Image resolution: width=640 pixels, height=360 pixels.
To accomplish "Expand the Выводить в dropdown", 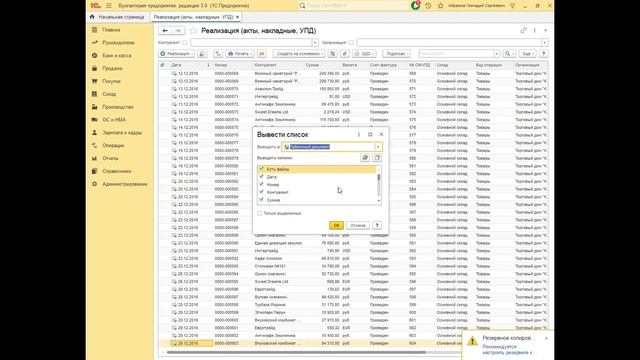I will coord(378,147).
